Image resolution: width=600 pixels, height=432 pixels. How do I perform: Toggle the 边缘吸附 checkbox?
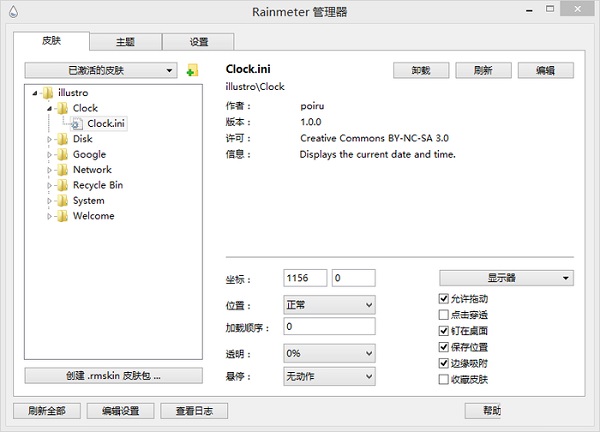[443, 363]
